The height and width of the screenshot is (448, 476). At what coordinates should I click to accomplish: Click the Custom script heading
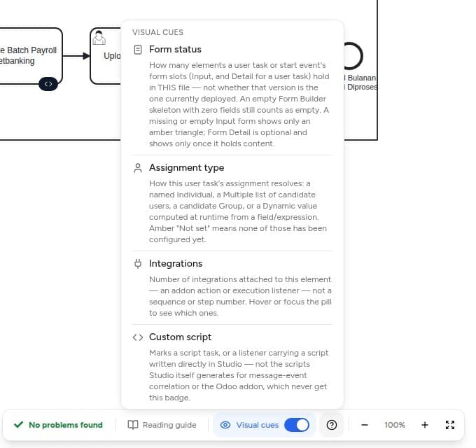click(180, 337)
